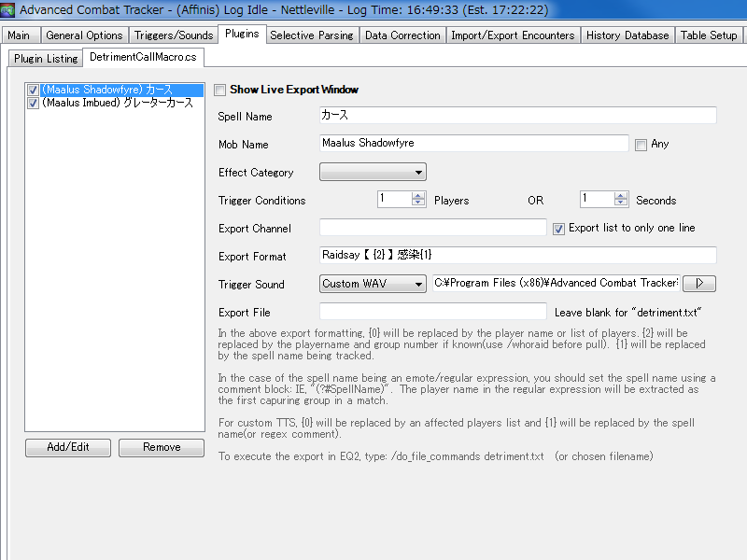This screenshot has height=560, width=747.
Task: Open the Data Correction tab
Action: [x=402, y=35]
